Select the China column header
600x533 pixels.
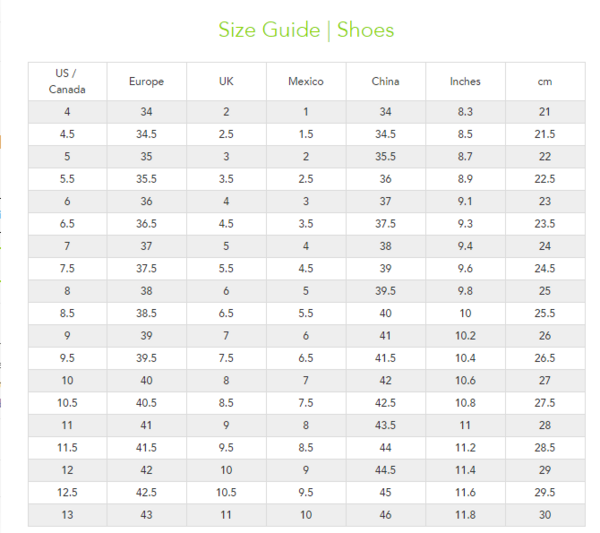tap(385, 81)
